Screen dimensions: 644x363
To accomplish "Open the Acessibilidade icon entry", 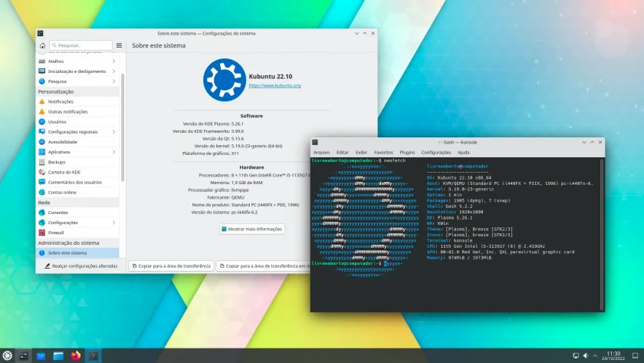I will tap(42, 142).
